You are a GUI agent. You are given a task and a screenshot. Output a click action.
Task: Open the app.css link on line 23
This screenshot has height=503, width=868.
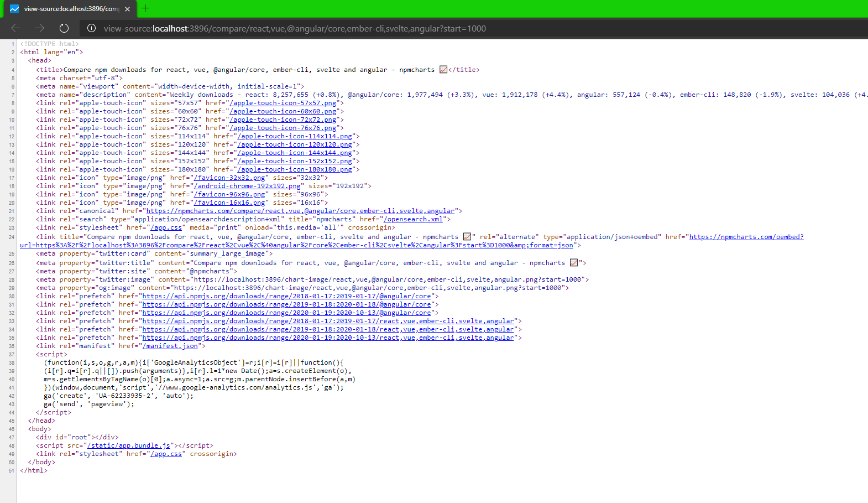tap(166, 227)
